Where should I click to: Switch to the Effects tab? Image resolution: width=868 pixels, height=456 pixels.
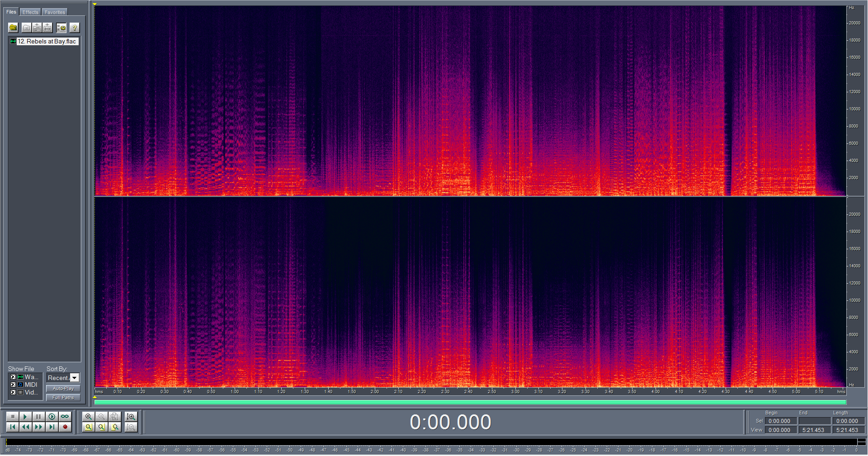click(30, 12)
